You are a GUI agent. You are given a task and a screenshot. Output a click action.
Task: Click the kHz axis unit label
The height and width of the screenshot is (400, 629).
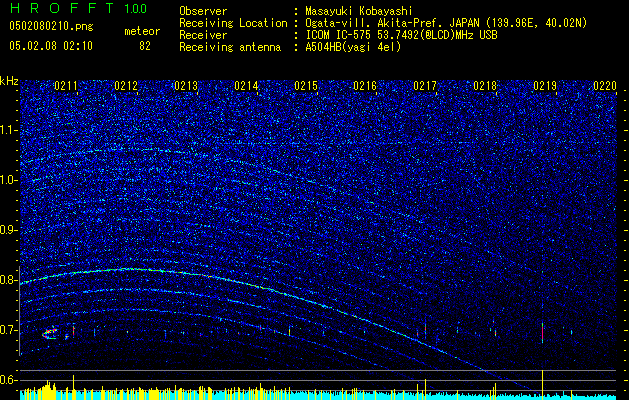coord(9,81)
